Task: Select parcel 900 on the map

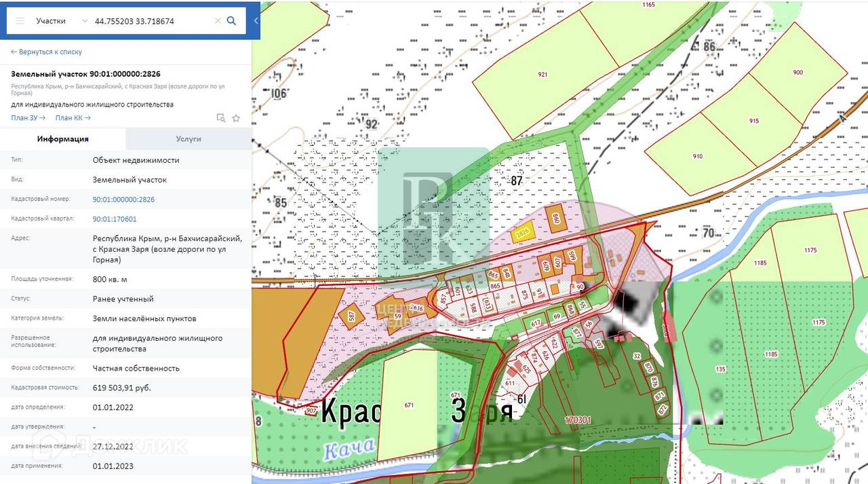Action: [x=797, y=73]
